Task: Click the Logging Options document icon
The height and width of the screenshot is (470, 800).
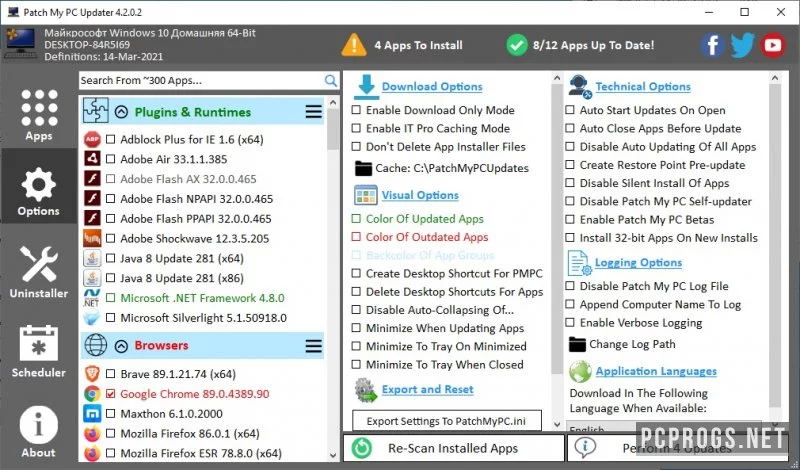Action: click(x=580, y=263)
